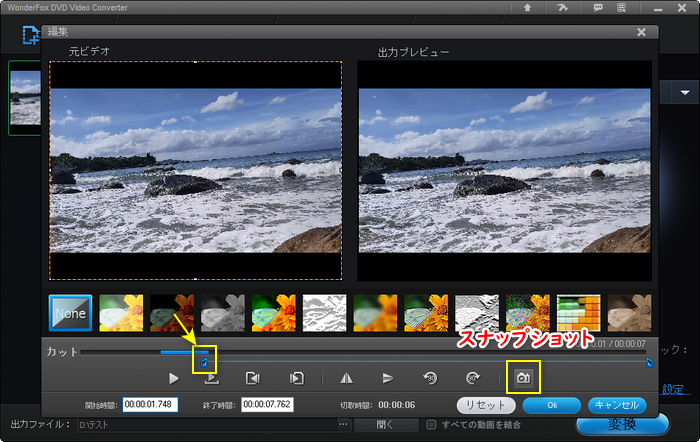Click the リセット reset button
700x442 pixels.
pos(487,405)
